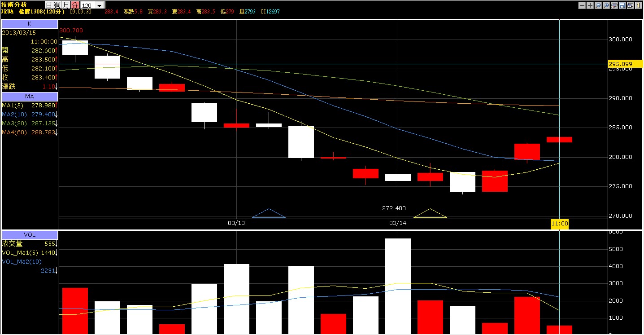Click the 開 282.600 open price row
The image size is (644, 335).
[x=29, y=50]
